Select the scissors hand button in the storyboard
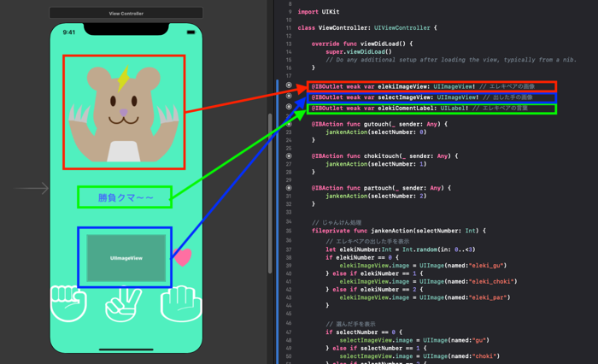 (x=123, y=304)
